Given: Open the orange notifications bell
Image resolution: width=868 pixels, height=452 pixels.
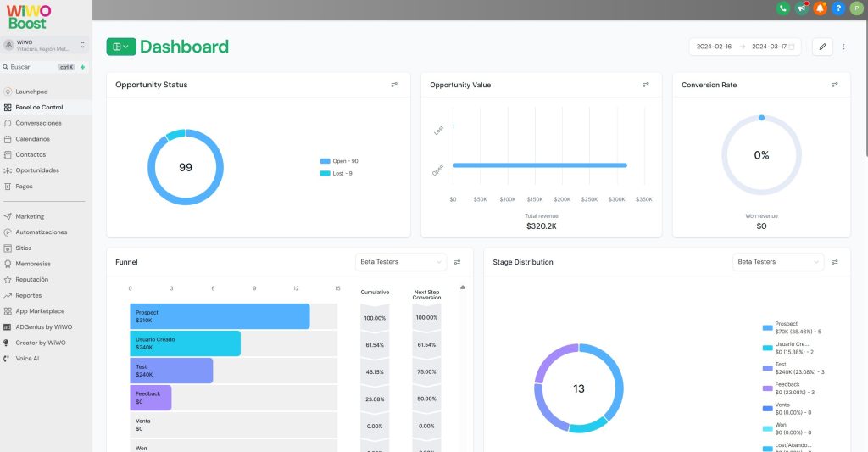Looking at the screenshot, I should tap(820, 8).
